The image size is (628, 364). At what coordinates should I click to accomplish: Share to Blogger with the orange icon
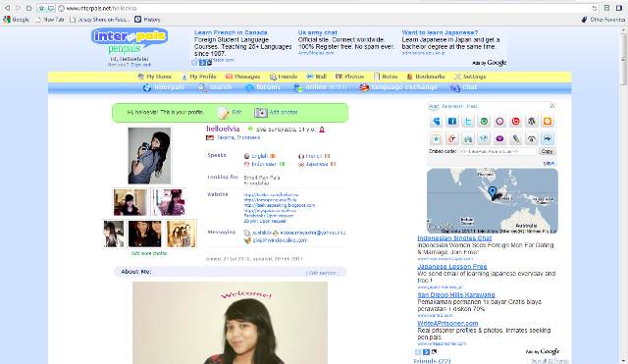tap(548, 122)
